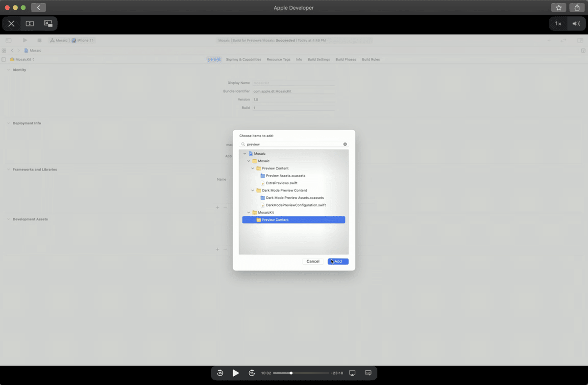Viewport: 588px width, 385px height.
Task: Open the share button in title bar
Action: [x=577, y=7]
